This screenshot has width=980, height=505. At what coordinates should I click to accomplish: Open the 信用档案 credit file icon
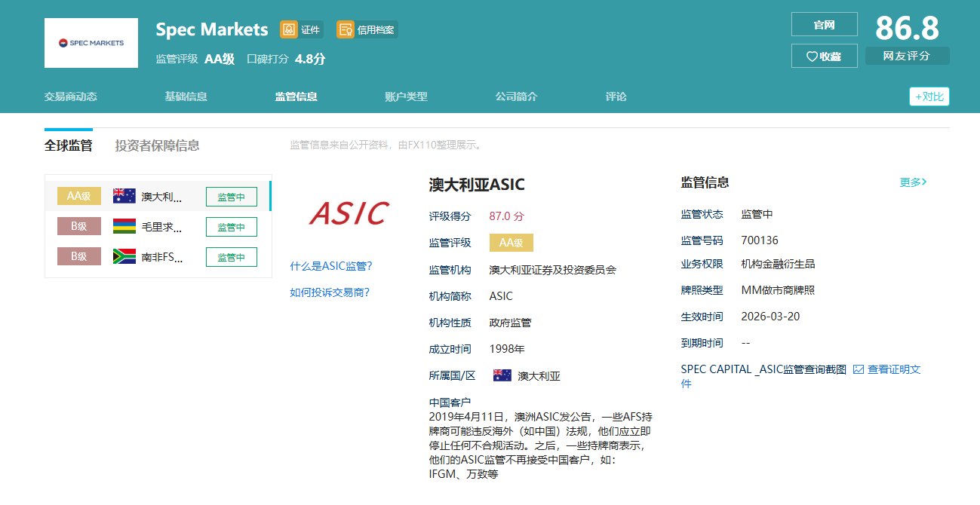[x=346, y=29]
